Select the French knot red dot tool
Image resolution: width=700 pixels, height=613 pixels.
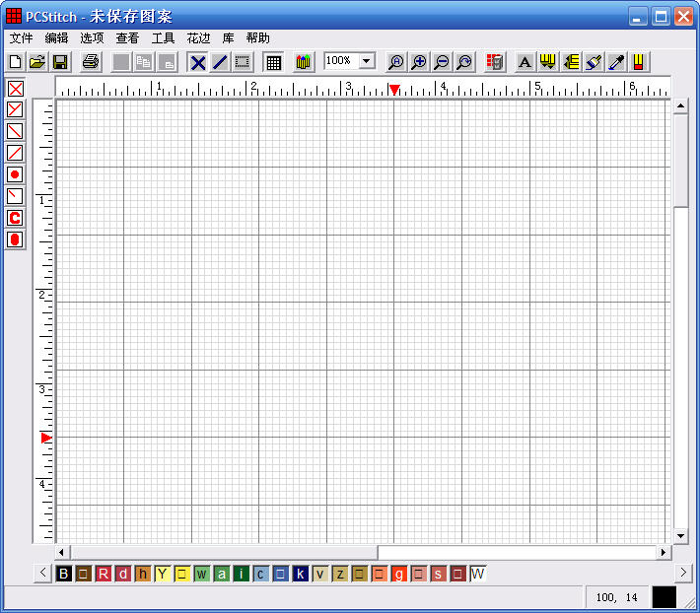coord(15,174)
